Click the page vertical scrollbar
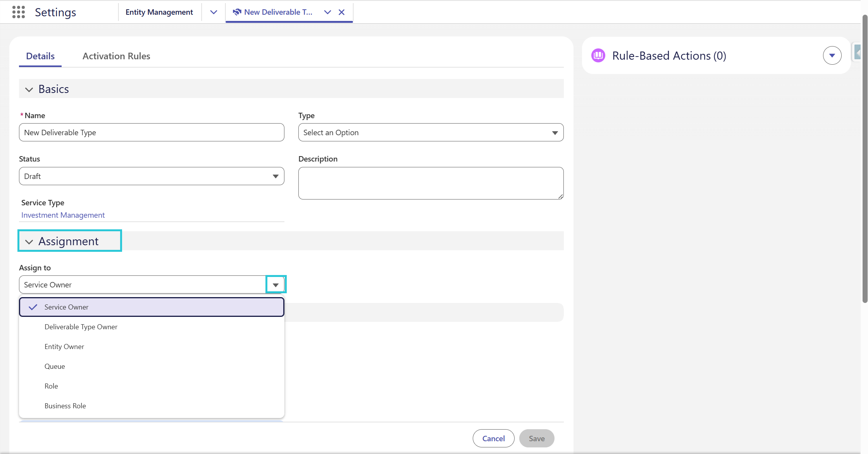 click(865, 159)
